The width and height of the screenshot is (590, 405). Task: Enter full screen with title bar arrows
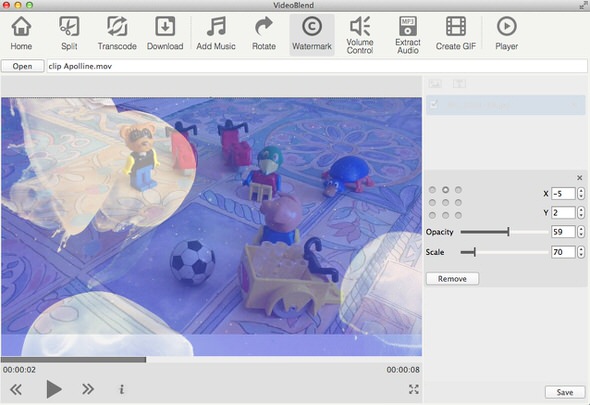coord(584,5)
